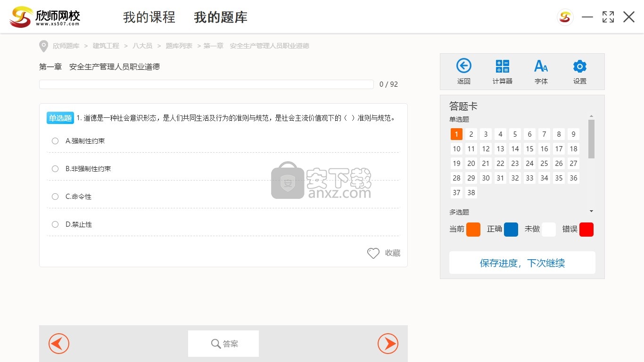Jump to question 37 in answer card

pos(456,193)
